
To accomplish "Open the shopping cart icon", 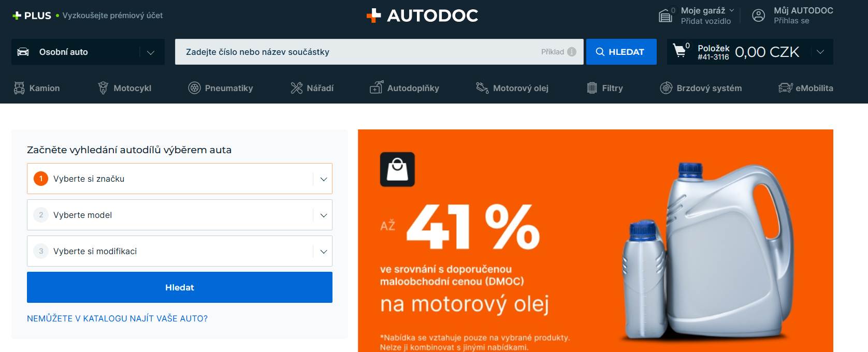I will tap(679, 51).
